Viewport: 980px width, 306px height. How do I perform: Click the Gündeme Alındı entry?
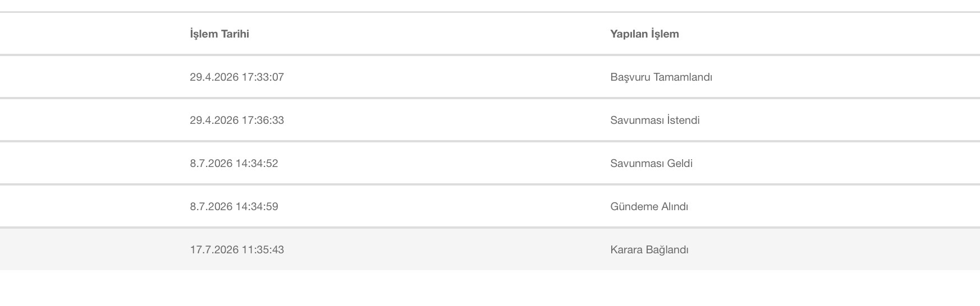coord(649,207)
